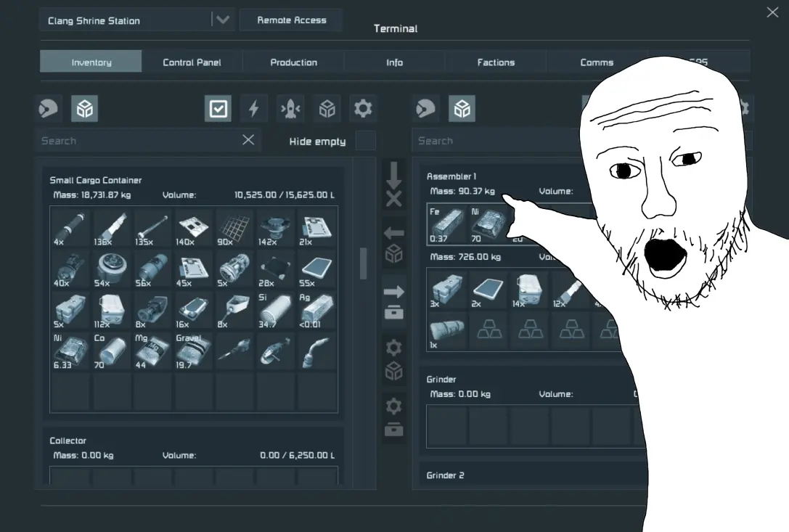Viewport: 789px width, 532px height.
Task: Click the 40x item in cargo container
Action: coord(70,269)
